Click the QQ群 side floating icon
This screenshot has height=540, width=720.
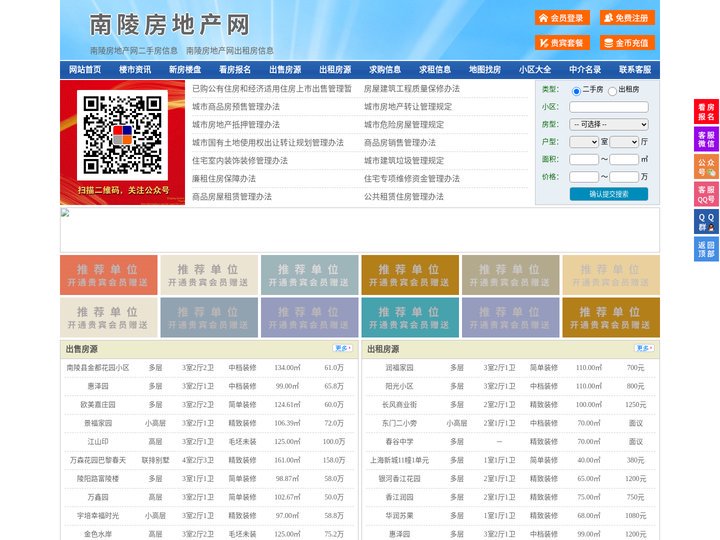(x=706, y=222)
